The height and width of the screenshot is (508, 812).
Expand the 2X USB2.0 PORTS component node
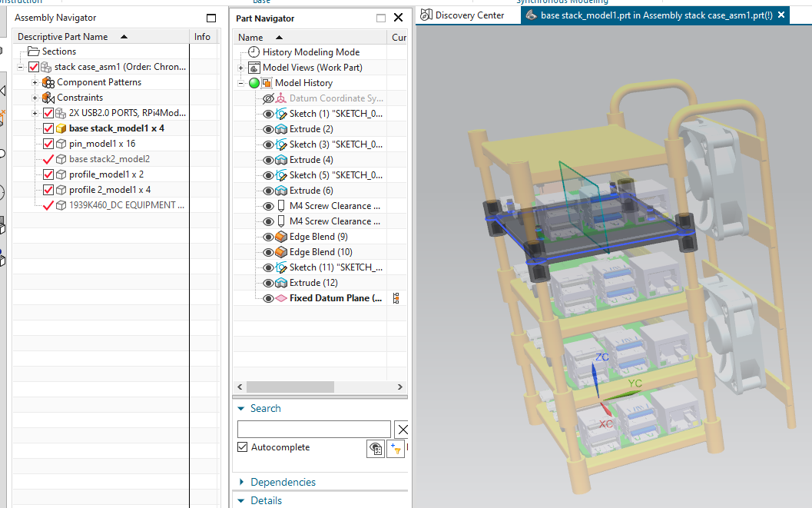(35, 113)
